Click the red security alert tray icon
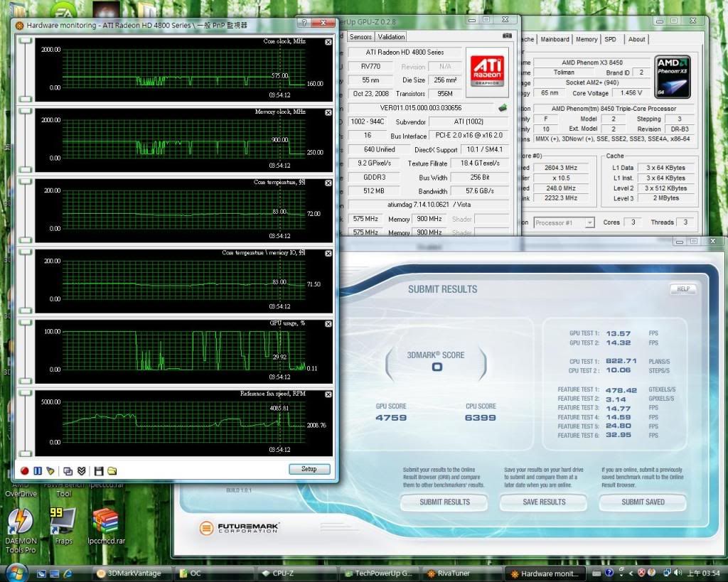This screenshot has height=582, width=728. (x=642, y=573)
